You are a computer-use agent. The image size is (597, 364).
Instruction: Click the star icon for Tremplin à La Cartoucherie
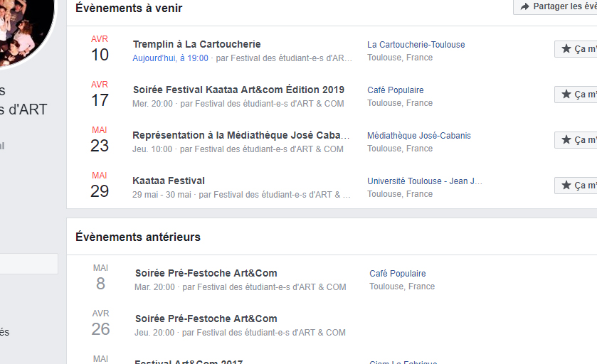point(566,48)
